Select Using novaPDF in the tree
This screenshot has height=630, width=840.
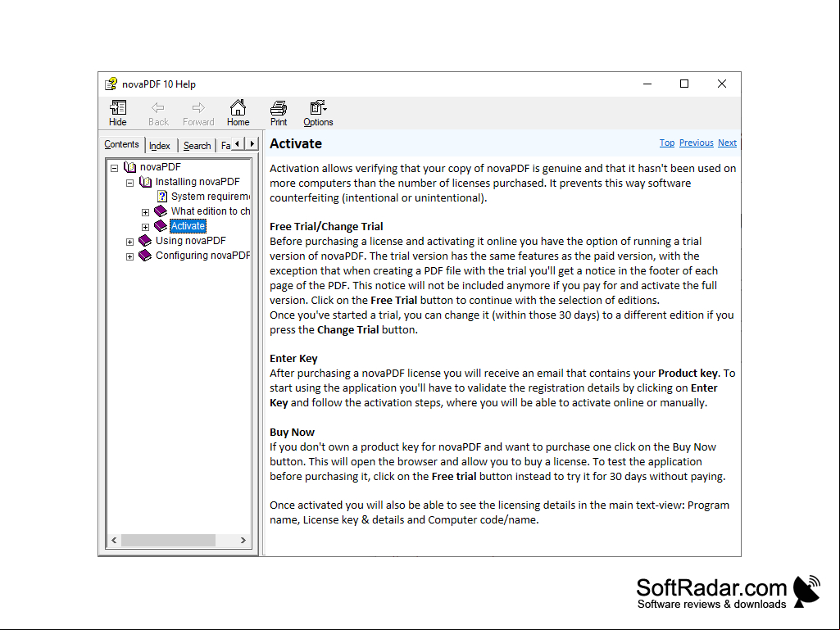[x=191, y=241]
